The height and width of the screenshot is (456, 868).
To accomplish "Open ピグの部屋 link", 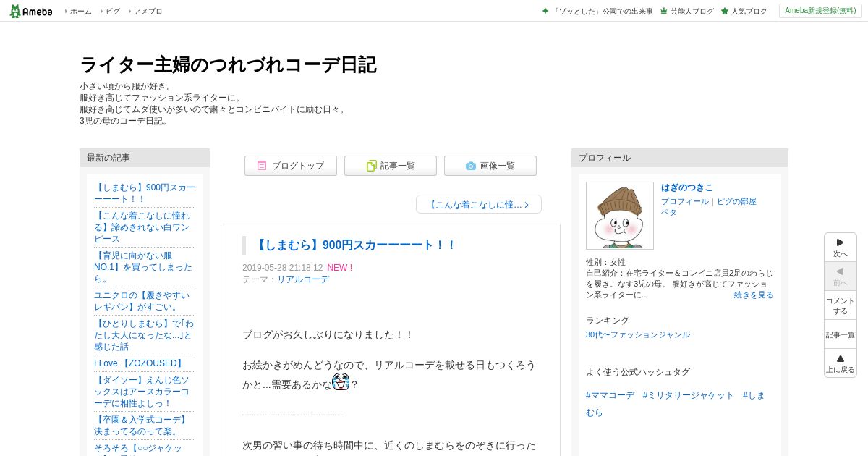I will coord(737,201).
